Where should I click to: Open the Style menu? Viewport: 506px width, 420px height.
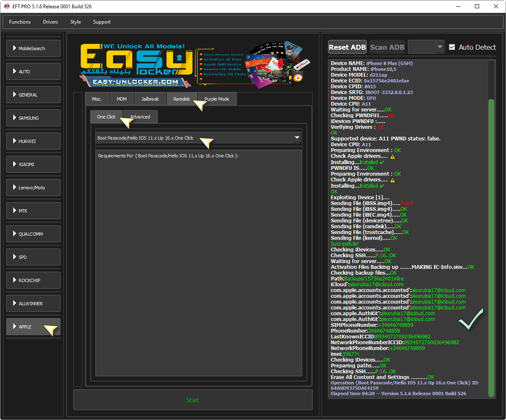coord(75,22)
